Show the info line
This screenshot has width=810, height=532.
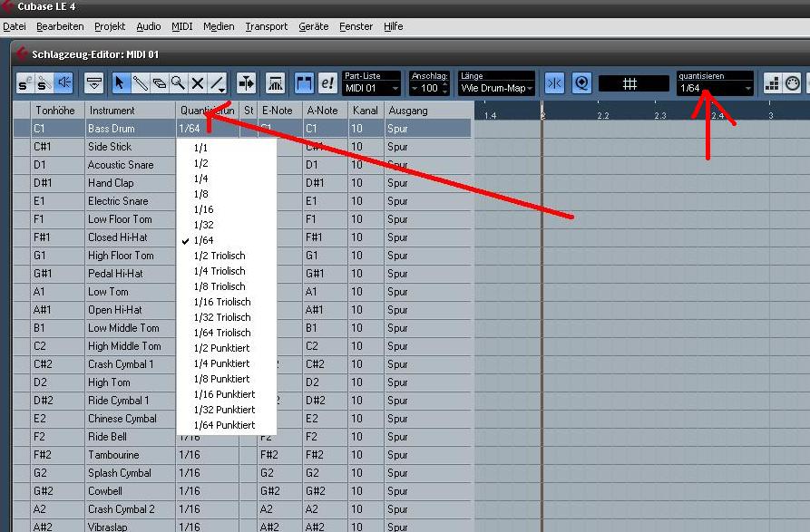coord(94,83)
